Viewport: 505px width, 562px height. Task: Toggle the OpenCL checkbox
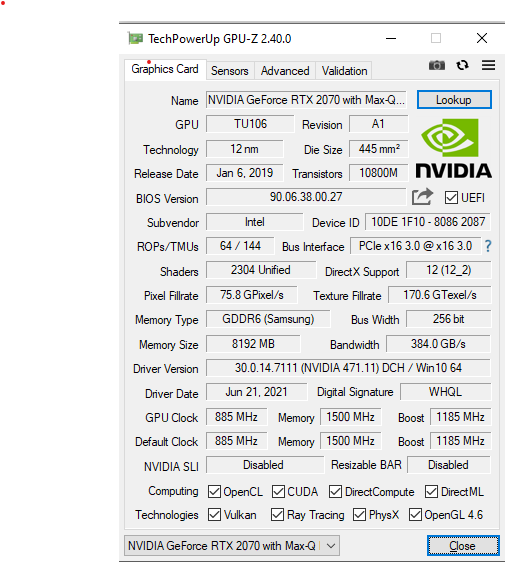point(214,491)
